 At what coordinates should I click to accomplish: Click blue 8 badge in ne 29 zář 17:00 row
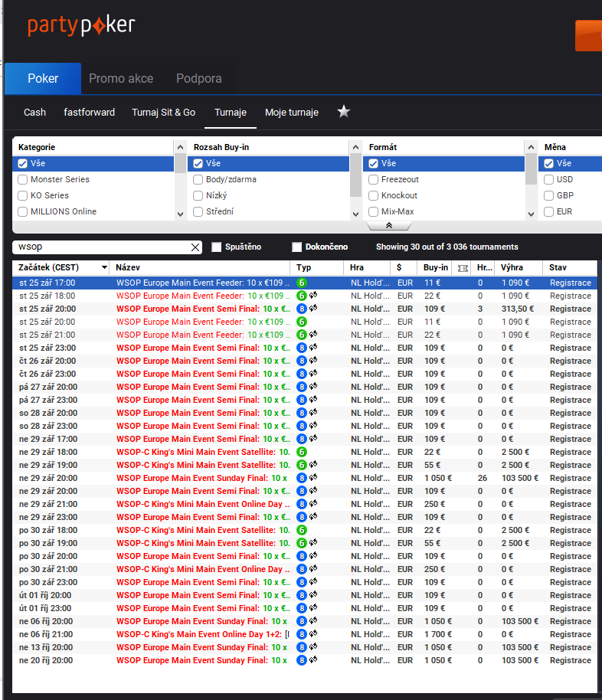click(302, 439)
